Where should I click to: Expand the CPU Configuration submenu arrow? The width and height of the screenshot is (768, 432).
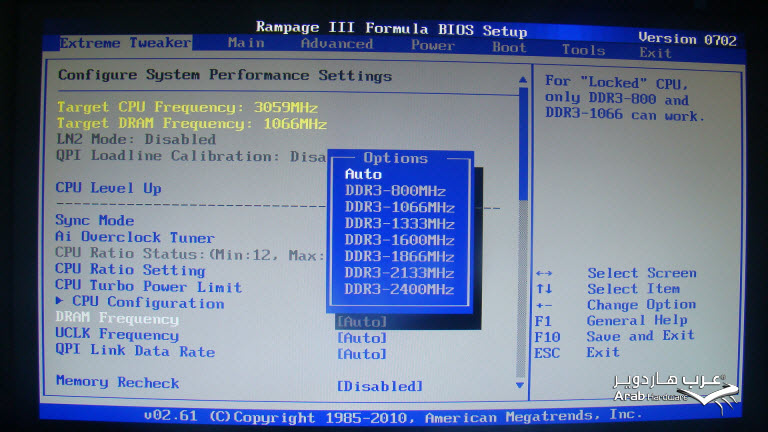click(x=59, y=301)
